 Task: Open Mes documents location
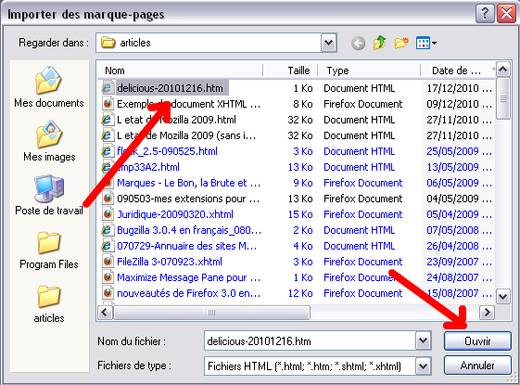tap(49, 87)
